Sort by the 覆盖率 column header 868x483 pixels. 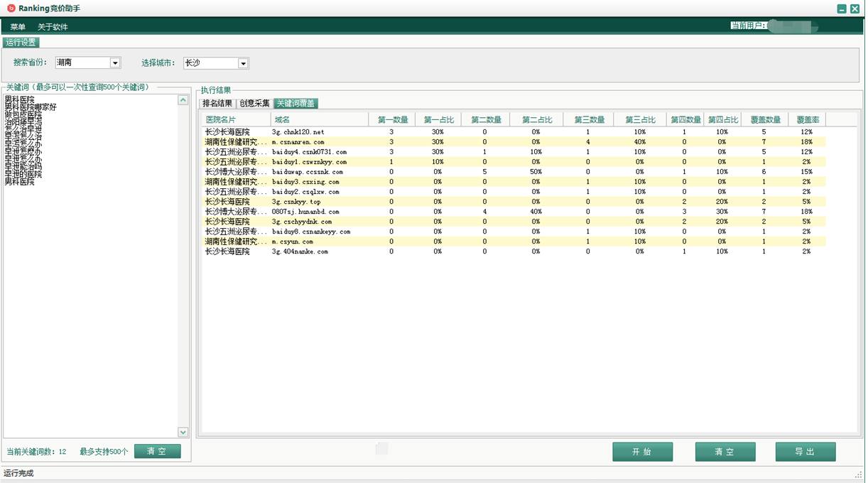coord(807,119)
